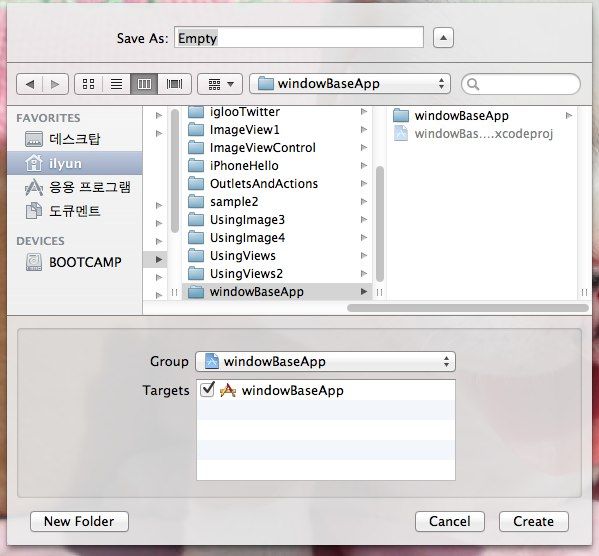Switch to icon view
The width and height of the screenshot is (599, 556).
point(89,84)
